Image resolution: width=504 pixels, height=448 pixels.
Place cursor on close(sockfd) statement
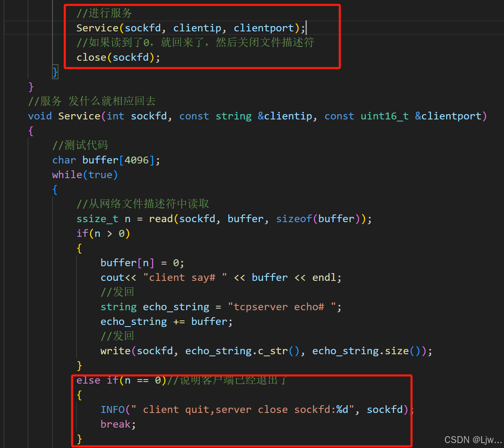(118, 57)
